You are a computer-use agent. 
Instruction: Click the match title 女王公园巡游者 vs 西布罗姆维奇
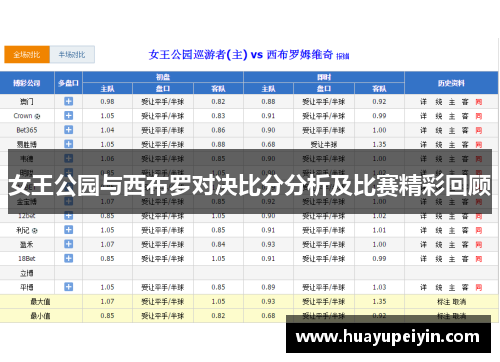tap(241, 54)
